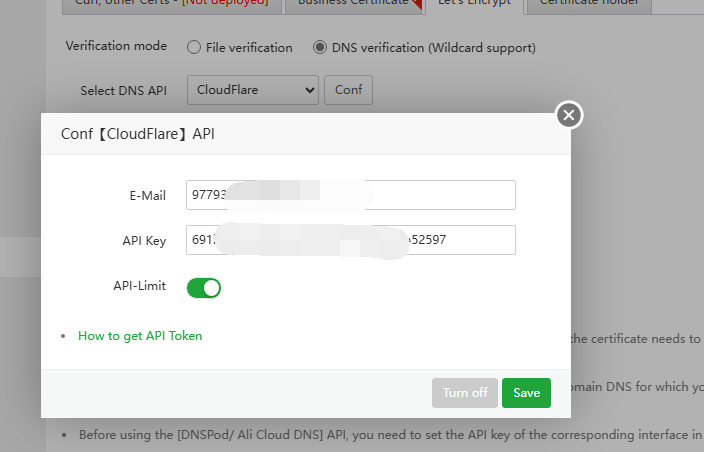
Task: Click the API Key input field
Action: tap(350, 240)
